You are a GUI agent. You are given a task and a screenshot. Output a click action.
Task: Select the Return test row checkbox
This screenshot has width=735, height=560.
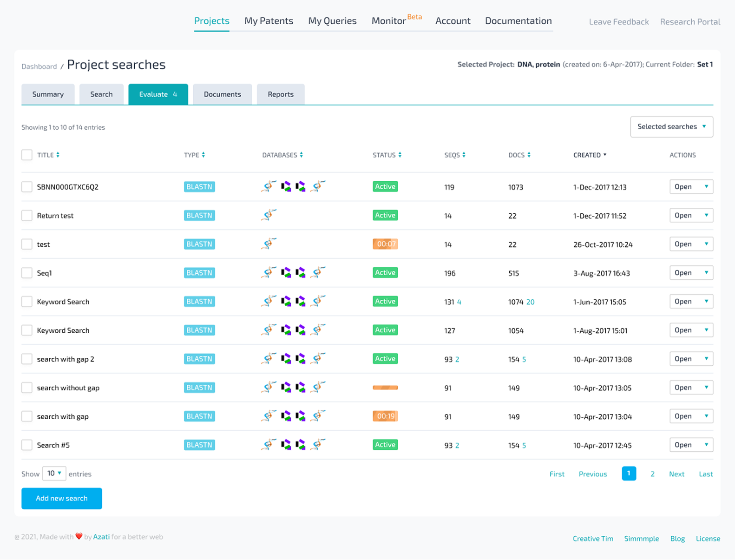[x=27, y=216]
